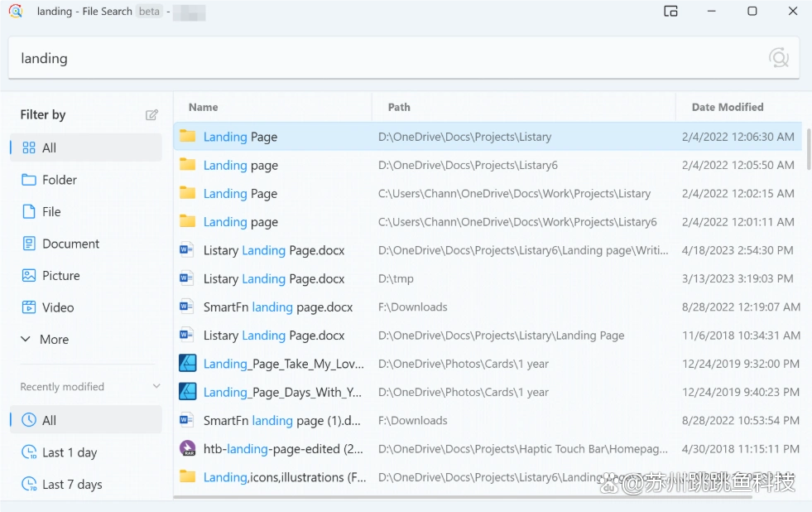Screen dimensions: 812x512
Task: Expand the More filters chevron
Action: pyautogui.click(x=26, y=339)
